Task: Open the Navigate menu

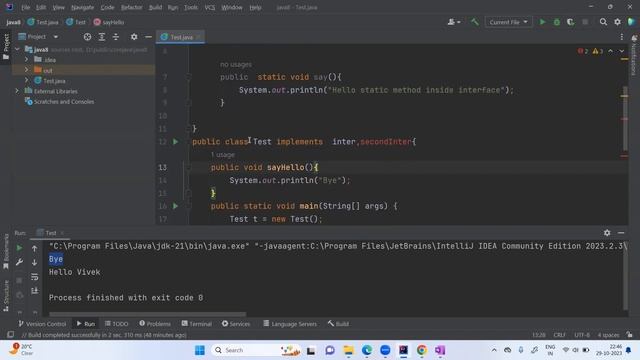Action: click(x=82, y=7)
